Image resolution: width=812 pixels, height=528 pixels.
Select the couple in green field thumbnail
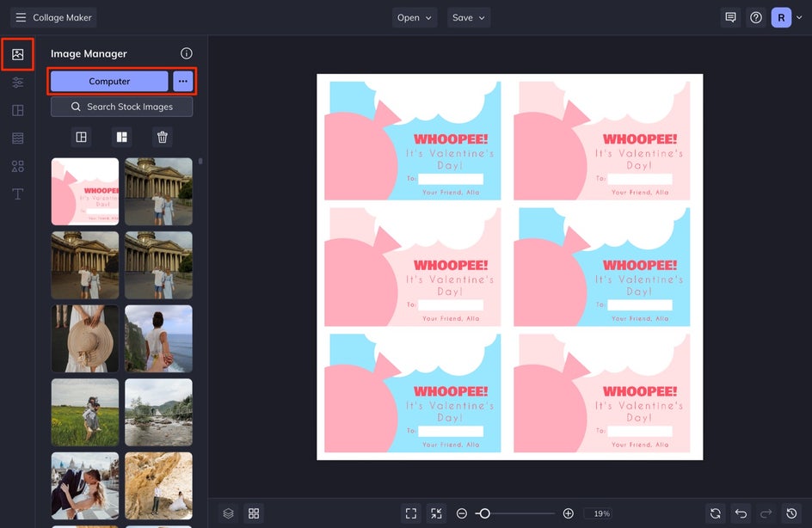tap(85, 412)
